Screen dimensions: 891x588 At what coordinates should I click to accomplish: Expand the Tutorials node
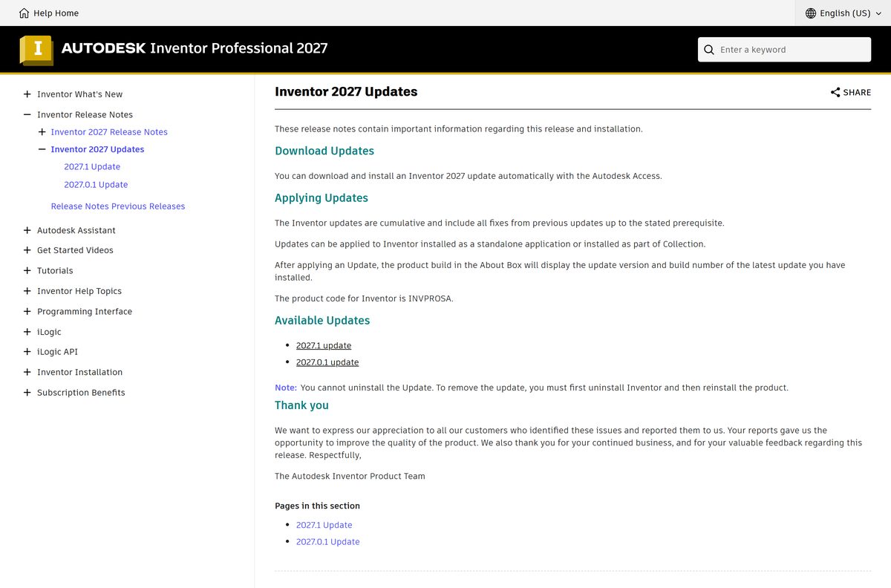[x=27, y=271]
